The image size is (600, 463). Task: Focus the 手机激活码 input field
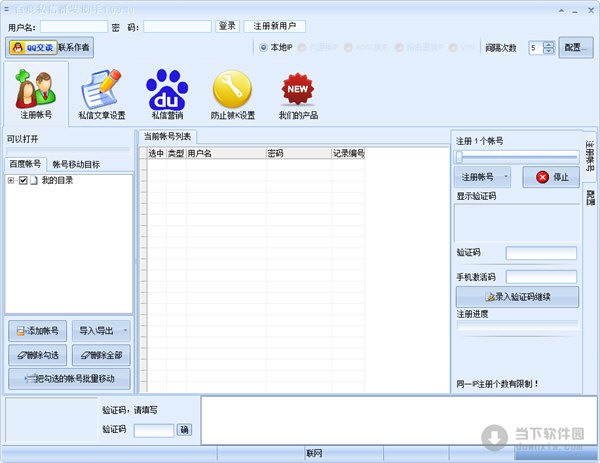pos(541,277)
